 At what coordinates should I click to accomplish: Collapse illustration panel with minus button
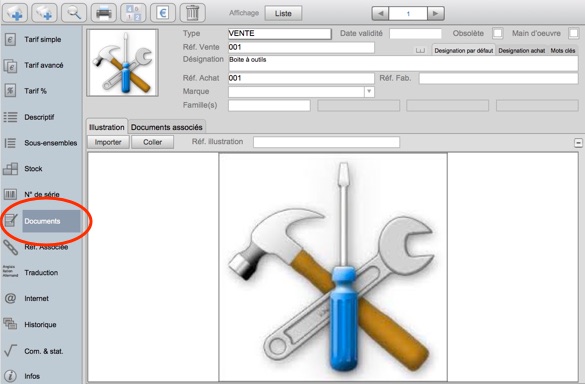pos(578,143)
